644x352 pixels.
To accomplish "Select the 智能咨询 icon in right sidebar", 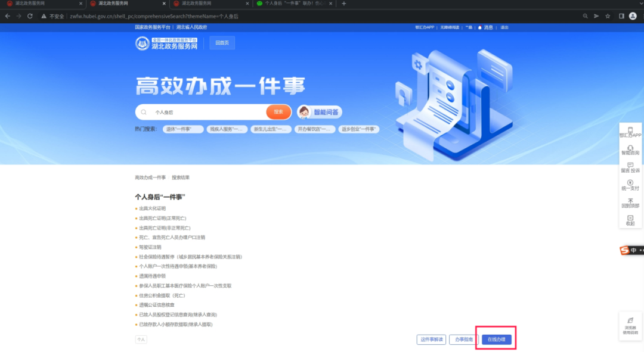I will pos(630,150).
